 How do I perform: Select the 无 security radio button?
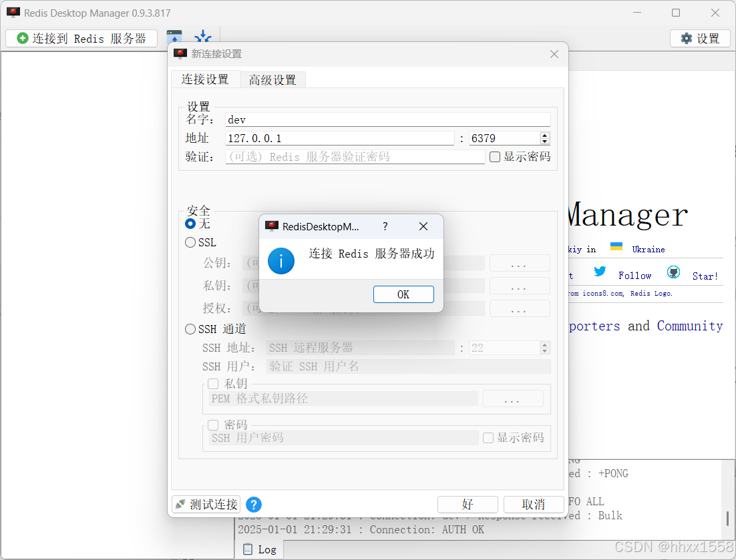(x=190, y=224)
